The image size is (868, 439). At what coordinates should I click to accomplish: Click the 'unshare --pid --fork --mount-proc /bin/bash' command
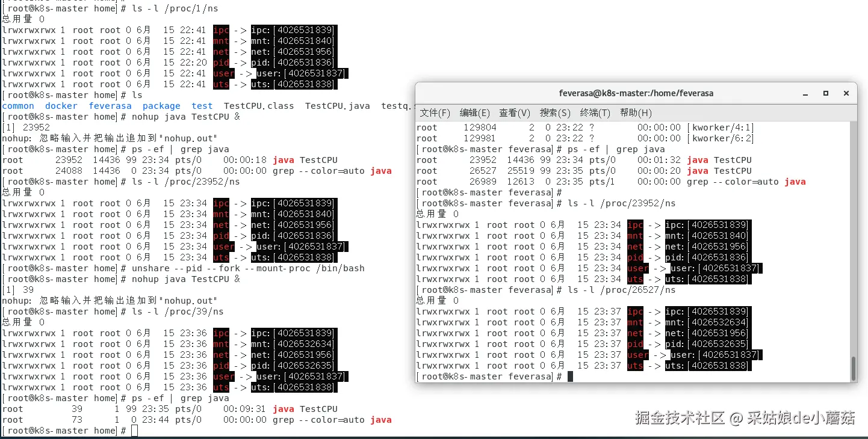(x=248, y=268)
